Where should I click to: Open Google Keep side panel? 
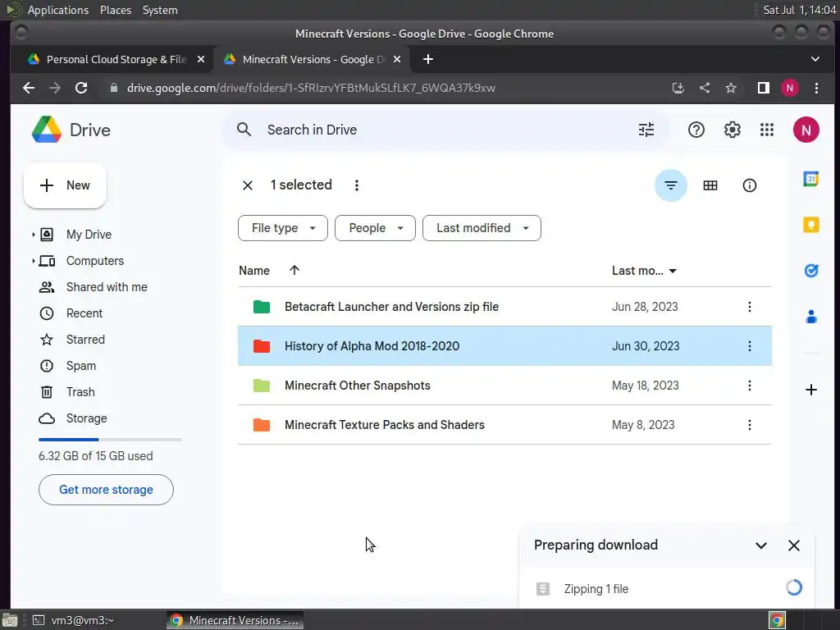811,225
